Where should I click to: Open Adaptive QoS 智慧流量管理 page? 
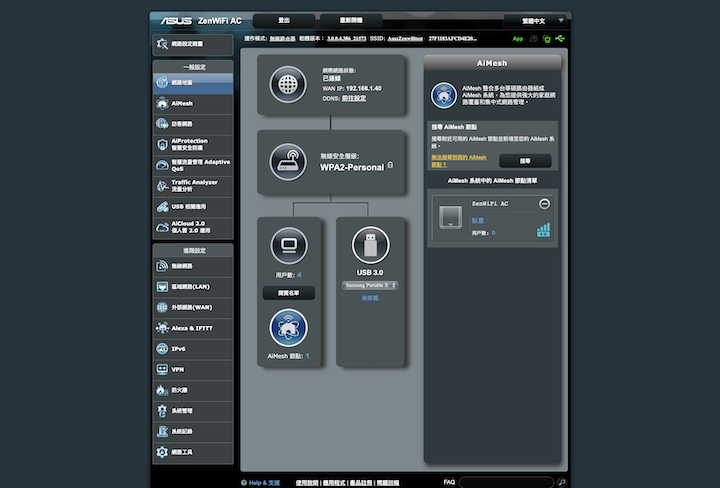click(193, 165)
